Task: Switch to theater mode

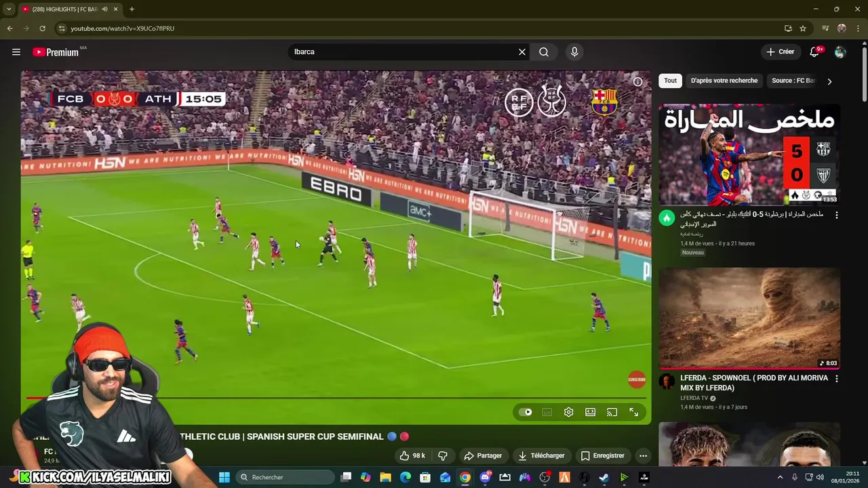Action: click(x=591, y=412)
